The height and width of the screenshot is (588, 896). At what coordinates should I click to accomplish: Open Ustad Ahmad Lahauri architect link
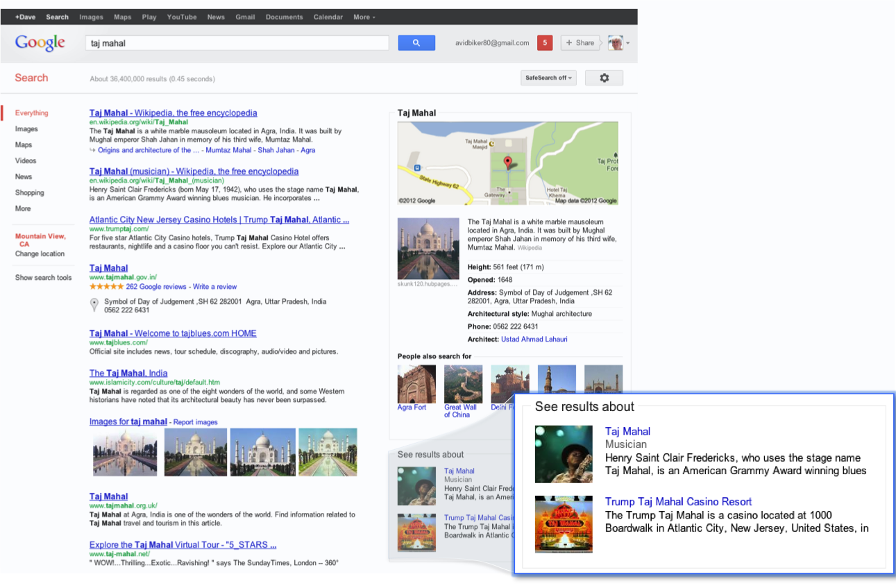point(534,339)
